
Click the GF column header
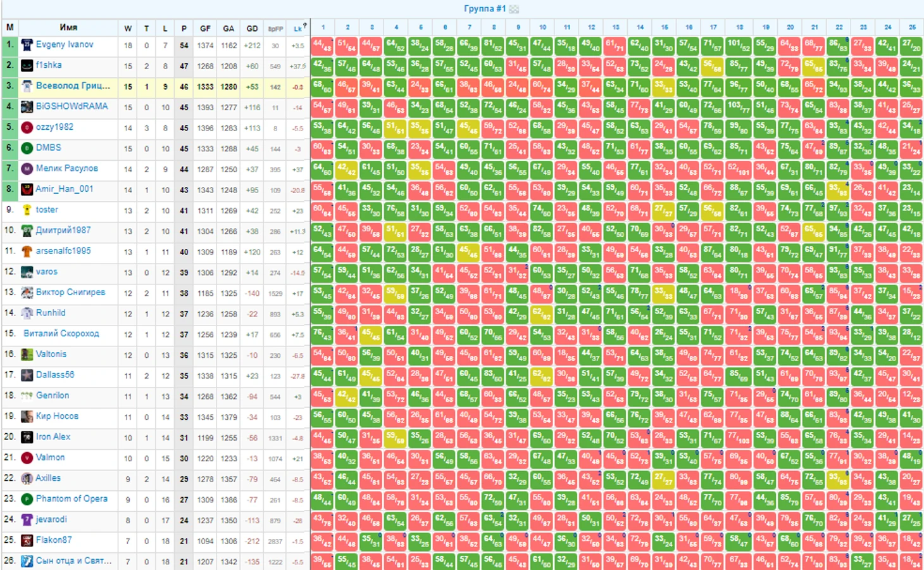(x=205, y=28)
